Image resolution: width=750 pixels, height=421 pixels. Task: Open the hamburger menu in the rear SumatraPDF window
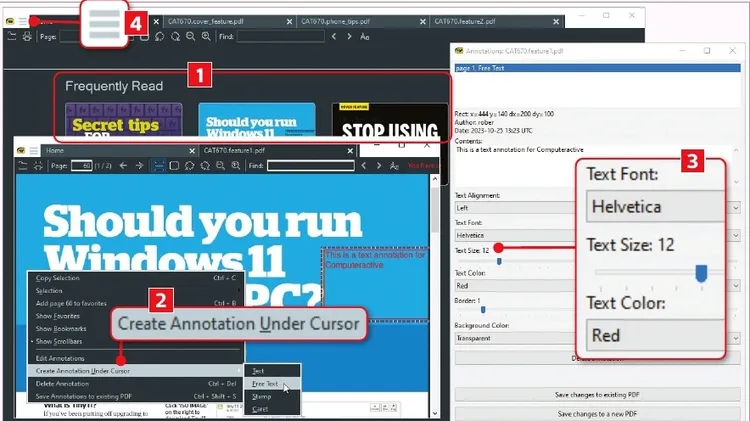pyautogui.click(x=22, y=22)
